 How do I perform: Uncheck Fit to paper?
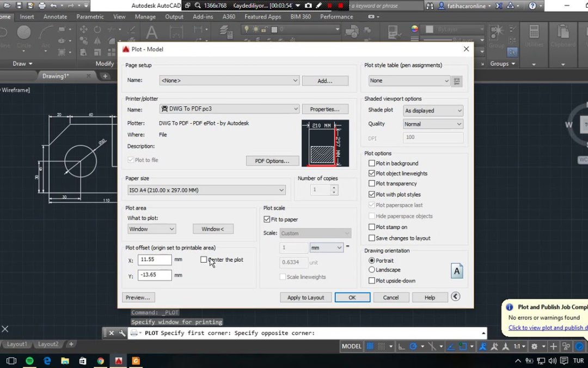coord(267,219)
